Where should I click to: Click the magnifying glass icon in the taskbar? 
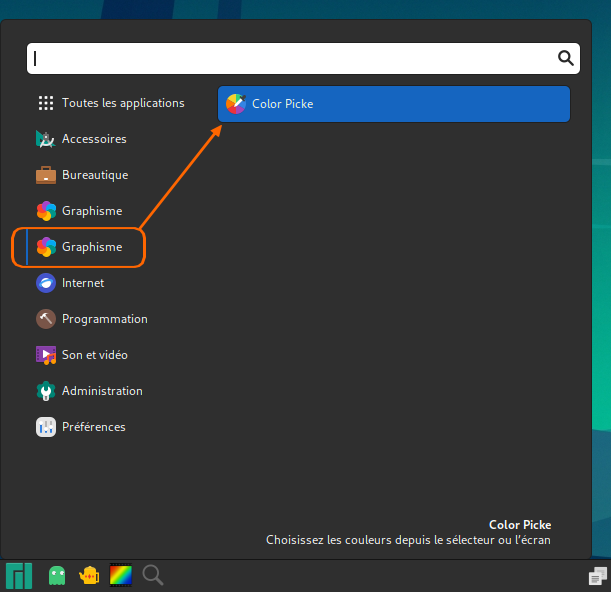pos(153,575)
